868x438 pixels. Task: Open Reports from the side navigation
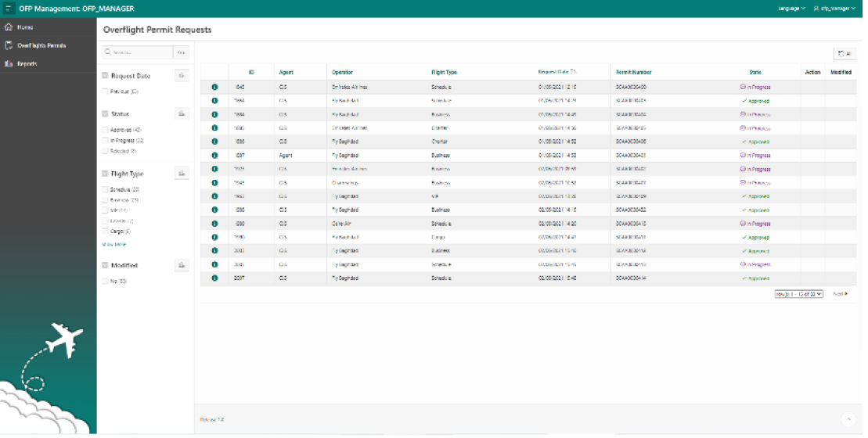(27, 64)
